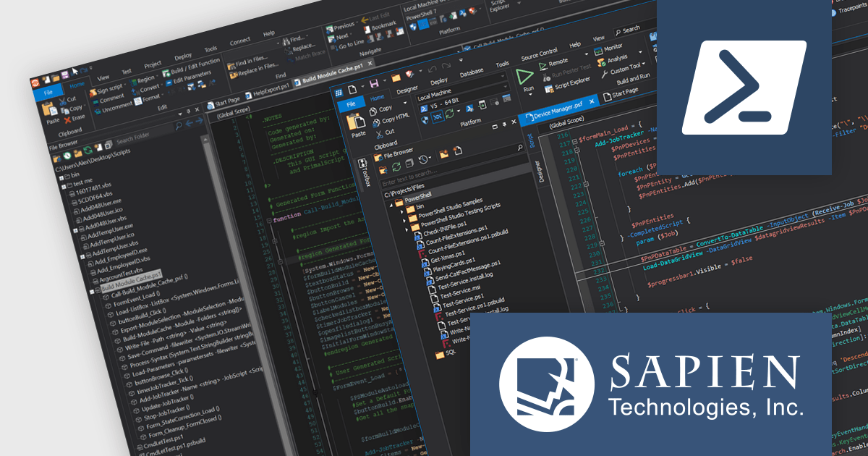The width and height of the screenshot is (868, 456).
Task: Collapse the PowerShell root folder
Action: click(x=391, y=205)
